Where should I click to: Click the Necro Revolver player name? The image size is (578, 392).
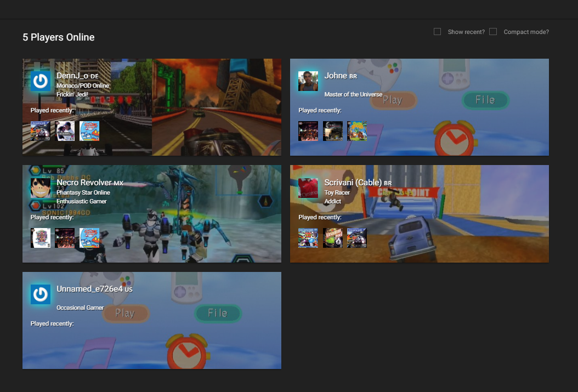pos(84,183)
